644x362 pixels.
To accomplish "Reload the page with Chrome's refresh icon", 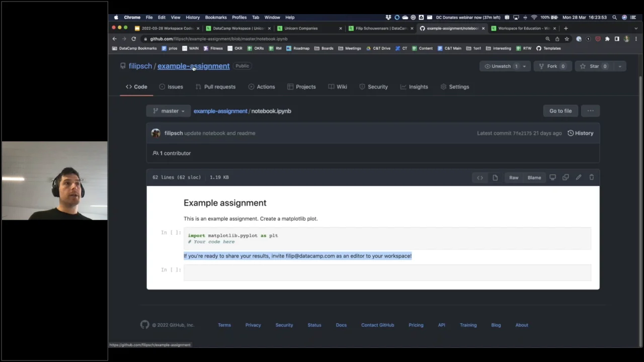I will pos(133,39).
